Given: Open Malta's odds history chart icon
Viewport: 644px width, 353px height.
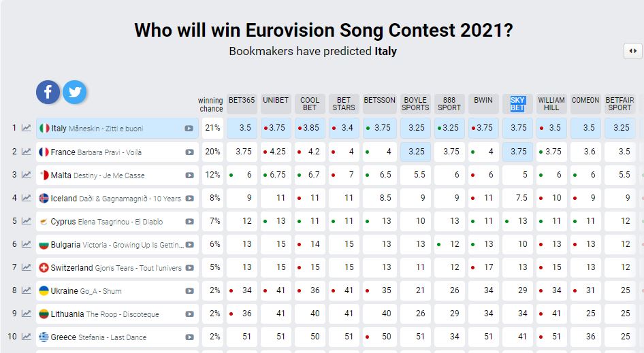Looking at the screenshot, I should coord(27,175).
